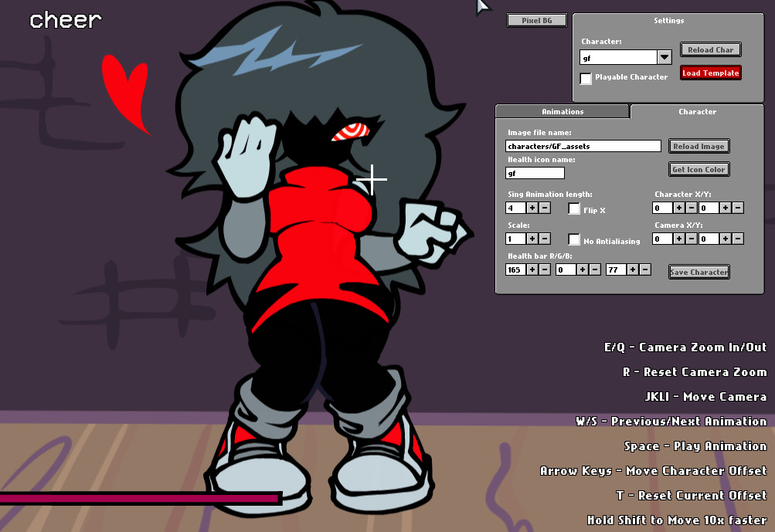Click minus button for Character Y position

pyautogui.click(x=738, y=208)
